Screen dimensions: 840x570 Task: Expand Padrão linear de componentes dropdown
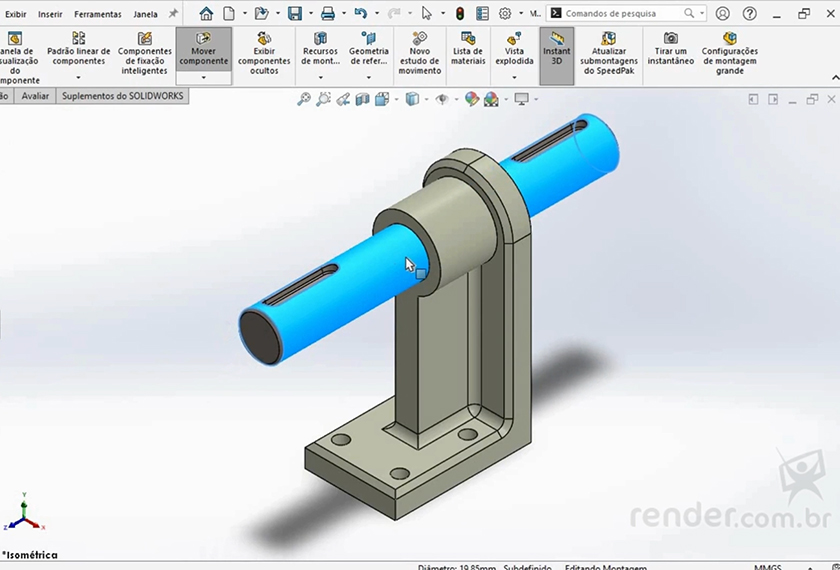[x=78, y=77]
